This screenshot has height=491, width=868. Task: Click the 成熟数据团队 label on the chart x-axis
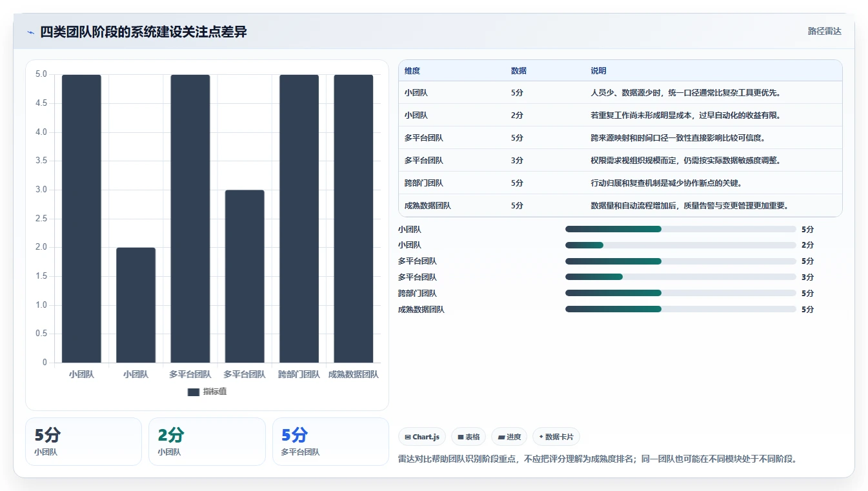(353, 374)
